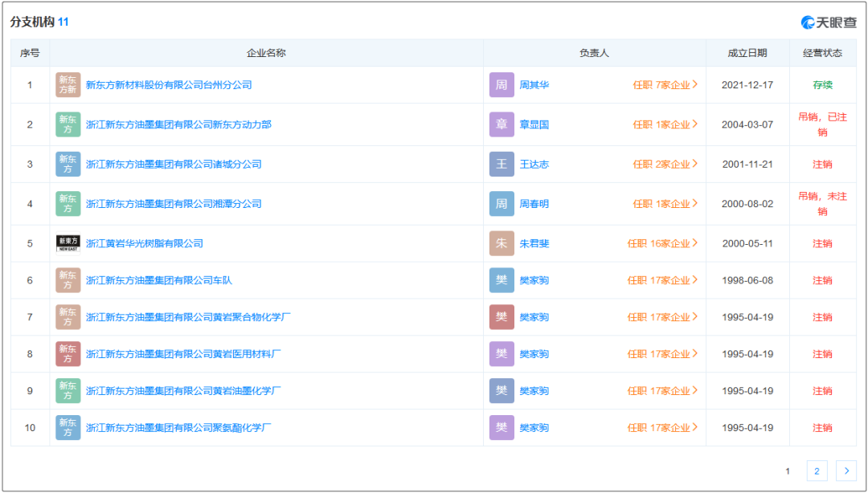Expand 任职 1家企业 for 周春明
The width and height of the screenshot is (868, 493).
tap(665, 204)
